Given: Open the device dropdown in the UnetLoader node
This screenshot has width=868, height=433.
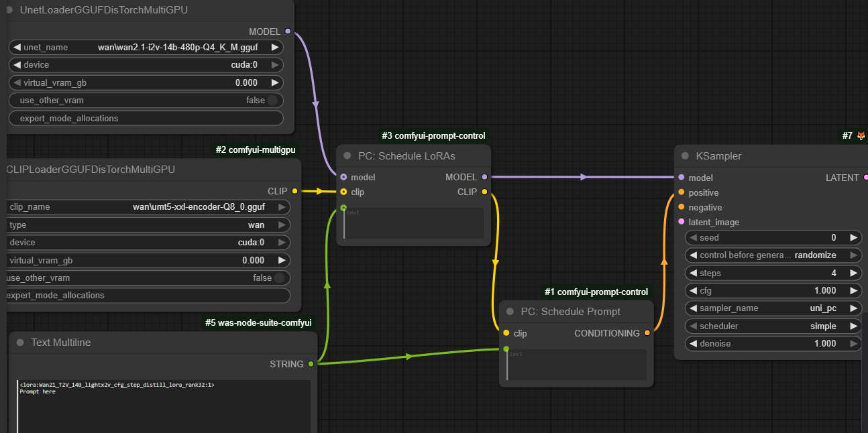Looking at the screenshot, I should coord(146,65).
